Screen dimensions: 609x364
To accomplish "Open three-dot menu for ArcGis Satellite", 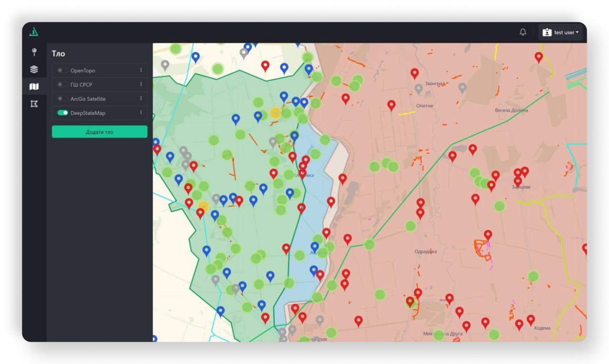I will pos(141,98).
